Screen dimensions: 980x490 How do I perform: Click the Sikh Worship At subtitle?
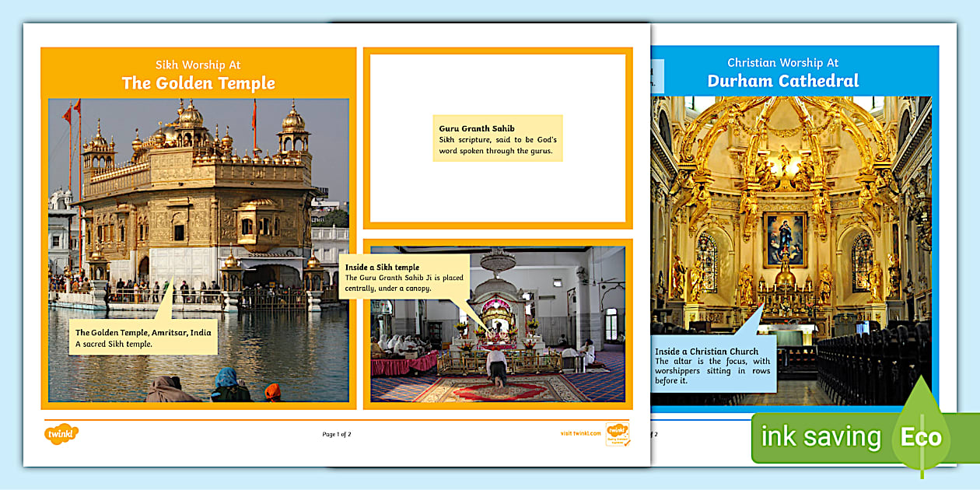[198, 65]
